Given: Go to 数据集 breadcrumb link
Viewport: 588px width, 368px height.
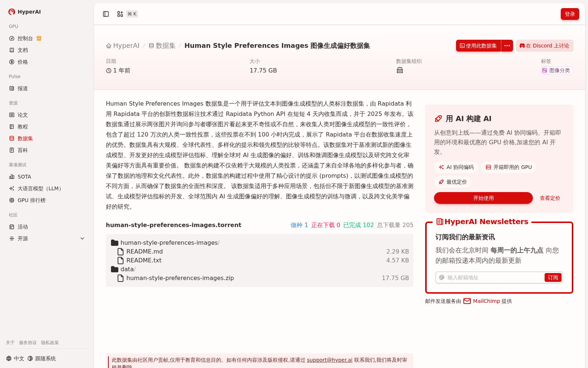Looking at the screenshot, I should (162, 46).
